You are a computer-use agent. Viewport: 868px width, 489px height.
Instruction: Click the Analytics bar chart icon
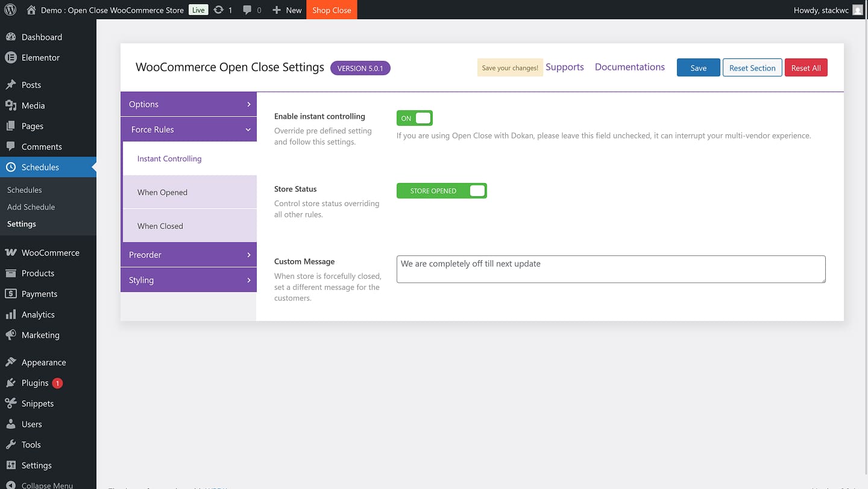(x=11, y=314)
